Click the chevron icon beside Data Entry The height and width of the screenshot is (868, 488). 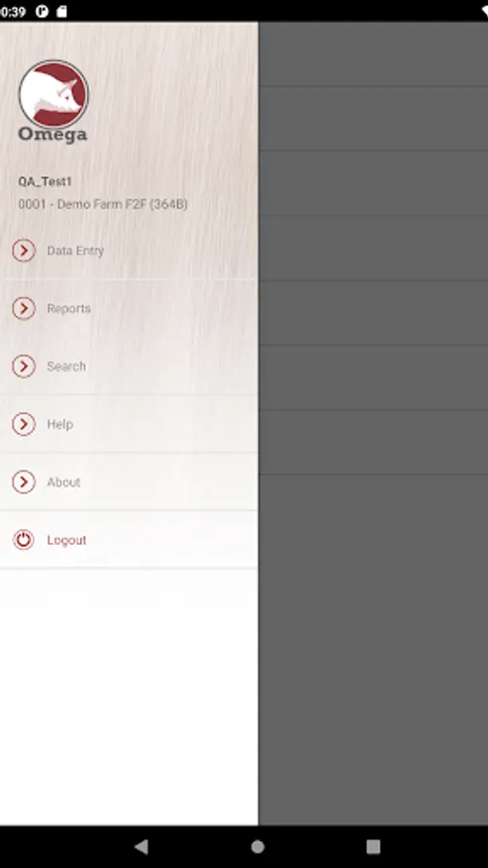click(24, 251)
